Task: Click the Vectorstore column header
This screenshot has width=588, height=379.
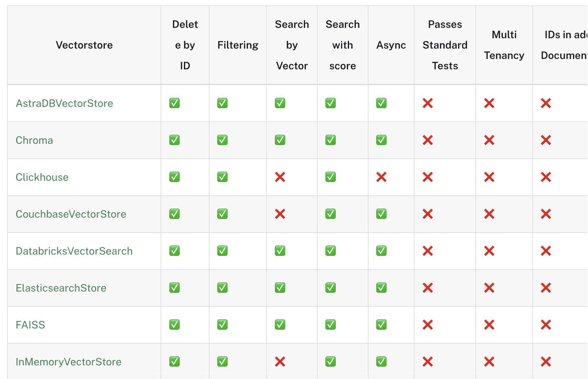Action: [84, 45]
